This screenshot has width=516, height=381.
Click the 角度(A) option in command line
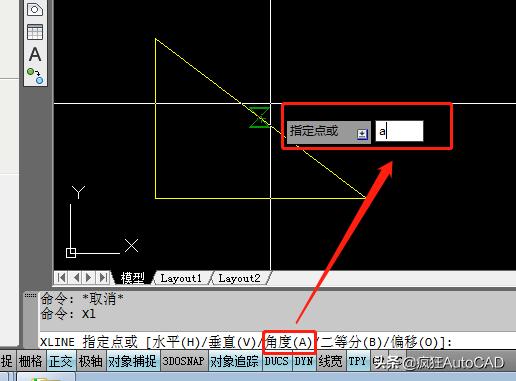[x=289, y=342]
